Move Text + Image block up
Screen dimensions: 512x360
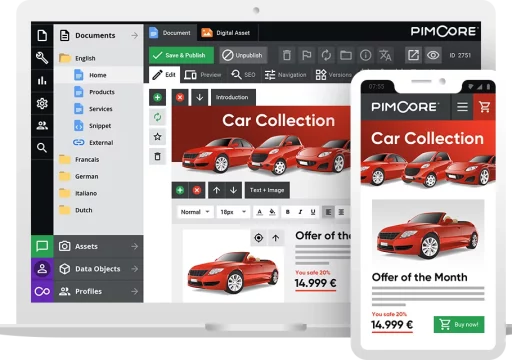point(217,190)
